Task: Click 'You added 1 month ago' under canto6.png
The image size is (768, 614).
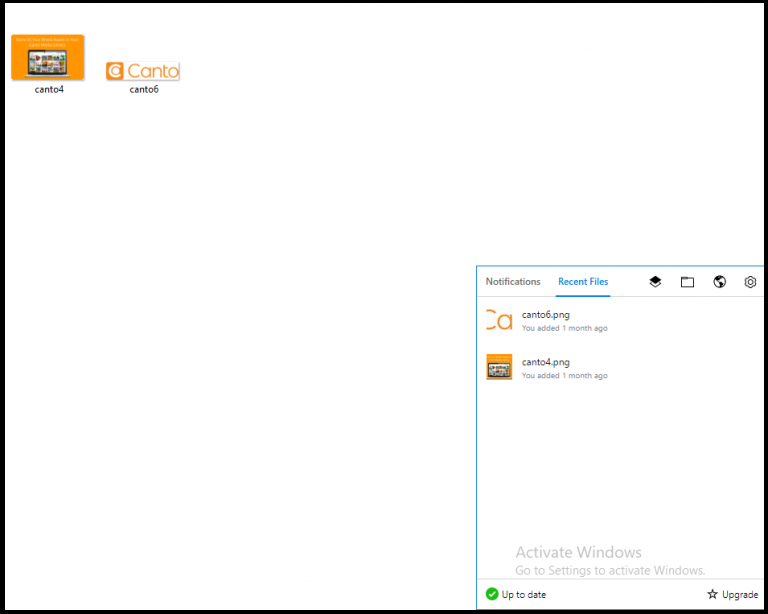Action: (564, 328)
